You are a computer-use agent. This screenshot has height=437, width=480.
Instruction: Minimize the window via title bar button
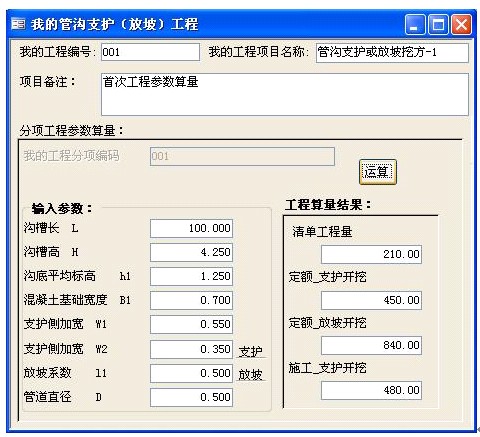(x=415, y=24)
